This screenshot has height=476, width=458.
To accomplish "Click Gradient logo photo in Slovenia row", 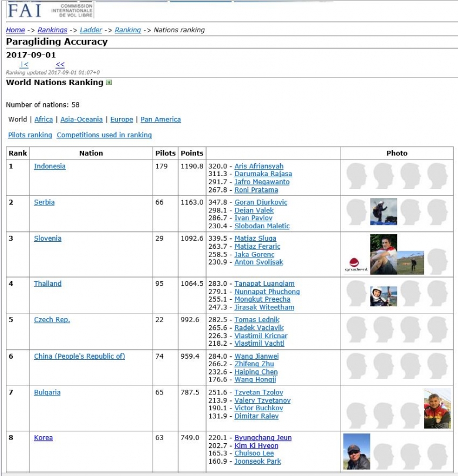I will 356,264.
